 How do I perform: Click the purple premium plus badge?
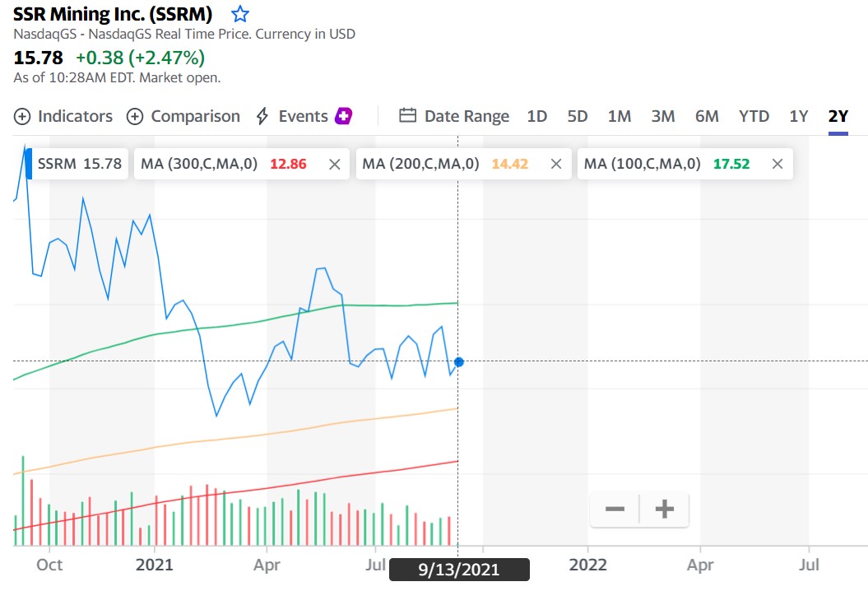coord(344,116)
